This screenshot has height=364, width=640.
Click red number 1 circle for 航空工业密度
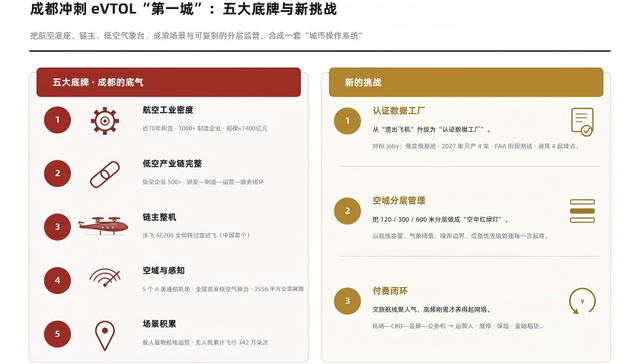coord(58,120)
